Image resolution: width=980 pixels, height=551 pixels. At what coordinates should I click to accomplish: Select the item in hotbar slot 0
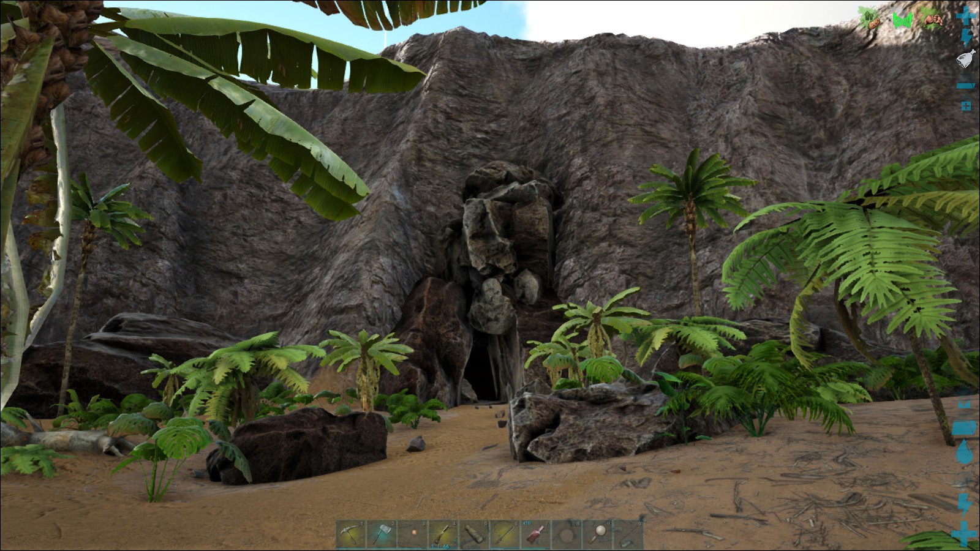click(628, 534)
